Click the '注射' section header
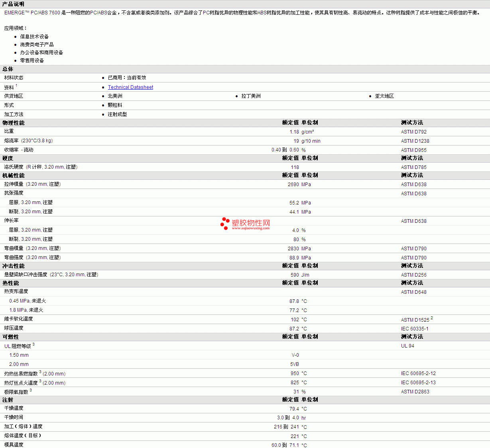490x448 pixels. (8, 400)
